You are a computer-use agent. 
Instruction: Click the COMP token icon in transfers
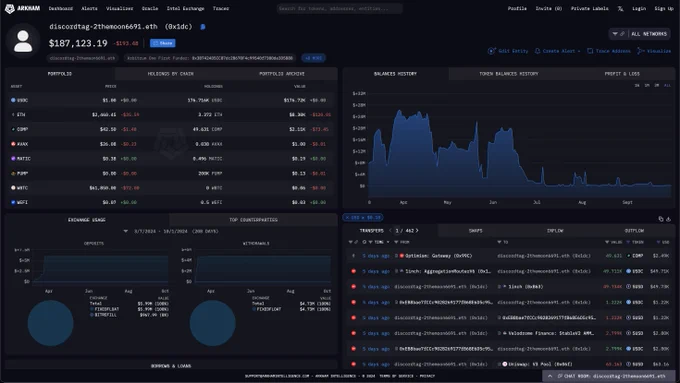pyautogui.click(x=628, y=256)
